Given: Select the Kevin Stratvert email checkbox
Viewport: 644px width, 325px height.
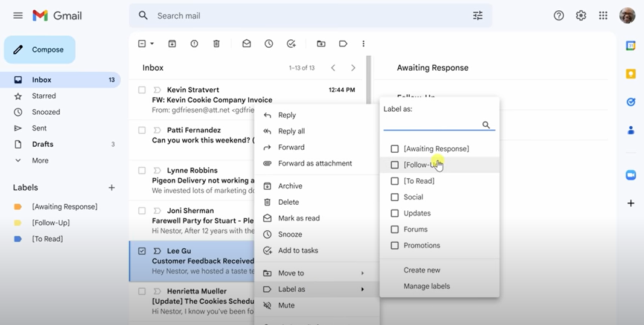Looking at the screenshot, I should click(x=142, y=90).
